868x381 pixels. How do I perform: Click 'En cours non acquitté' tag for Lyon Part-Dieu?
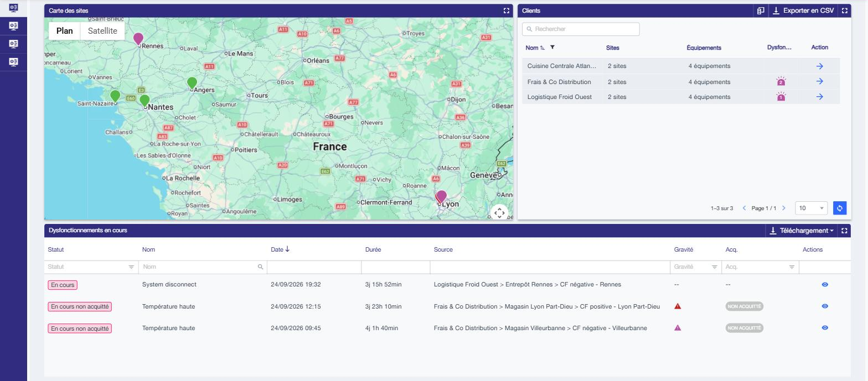80,306
